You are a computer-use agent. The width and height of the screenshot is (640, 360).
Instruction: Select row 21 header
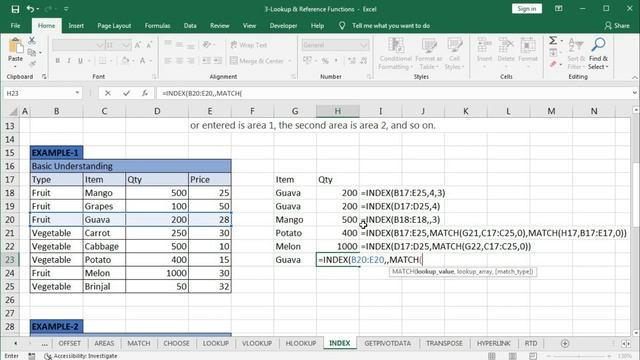(x=10, y=233)
